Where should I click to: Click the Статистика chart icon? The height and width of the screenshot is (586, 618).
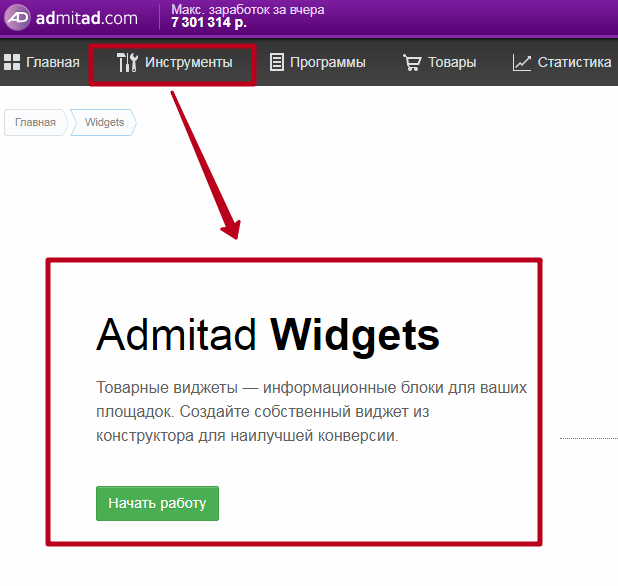[x=522, y=63]
